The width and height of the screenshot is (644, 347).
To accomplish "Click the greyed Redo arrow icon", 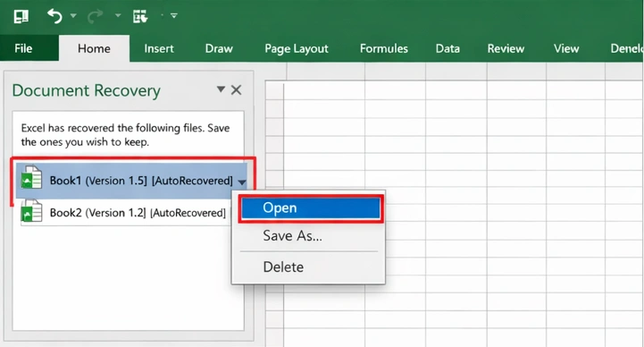I will pos(96,16).
